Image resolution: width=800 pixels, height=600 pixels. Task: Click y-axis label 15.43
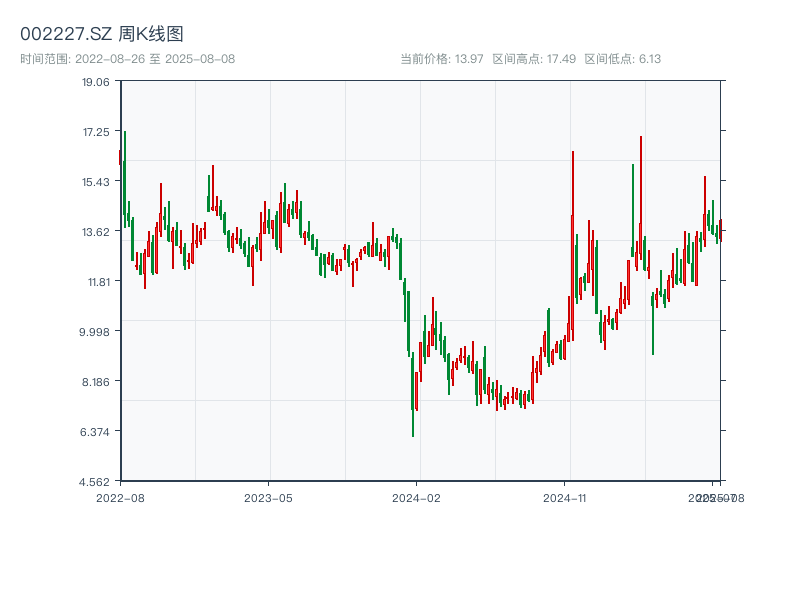95,182
